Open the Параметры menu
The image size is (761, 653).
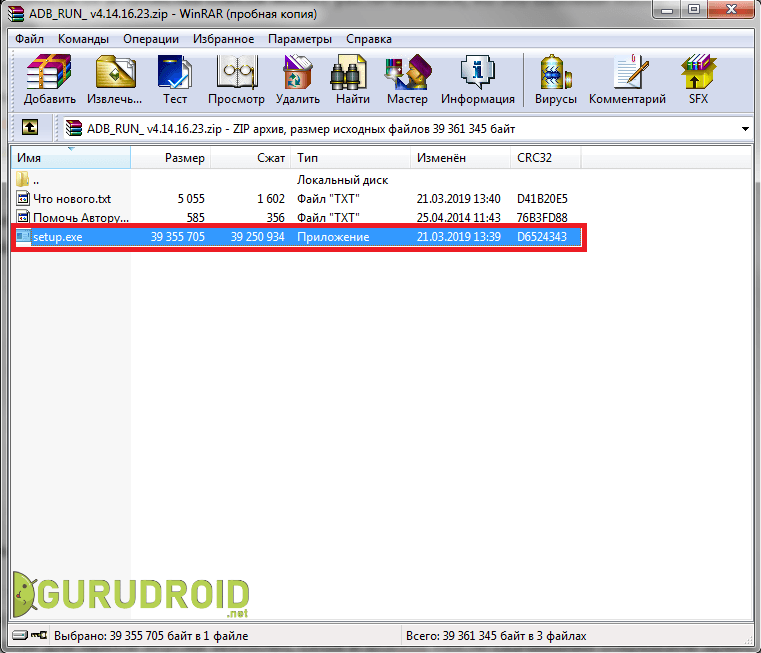pos(299,39)
